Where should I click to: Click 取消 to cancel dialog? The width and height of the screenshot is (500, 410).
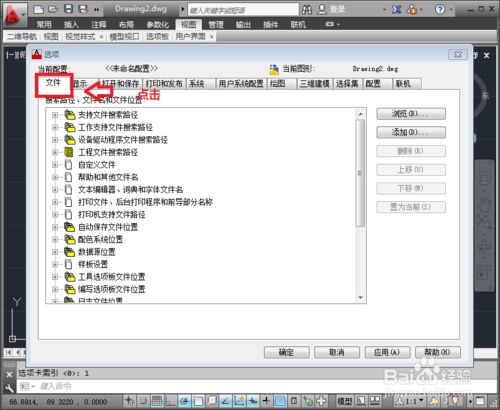[x=337, y=352]
